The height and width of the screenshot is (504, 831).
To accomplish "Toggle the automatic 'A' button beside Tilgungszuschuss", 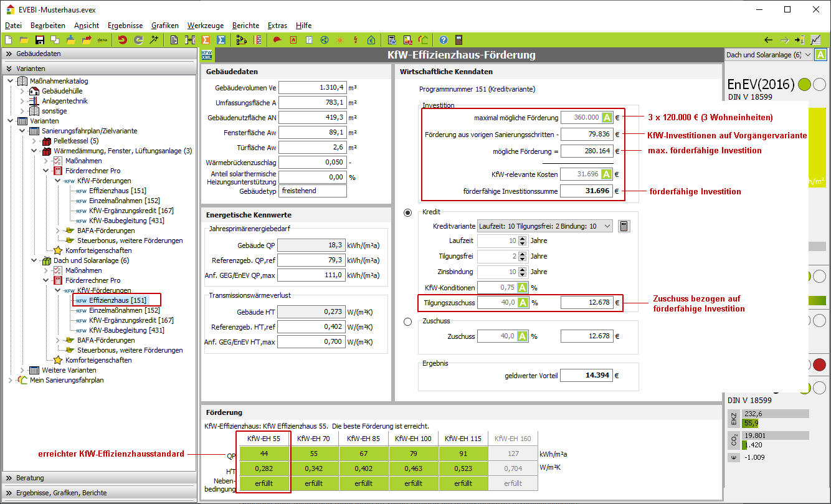I will pyautogui.click(x=523, y=303).
